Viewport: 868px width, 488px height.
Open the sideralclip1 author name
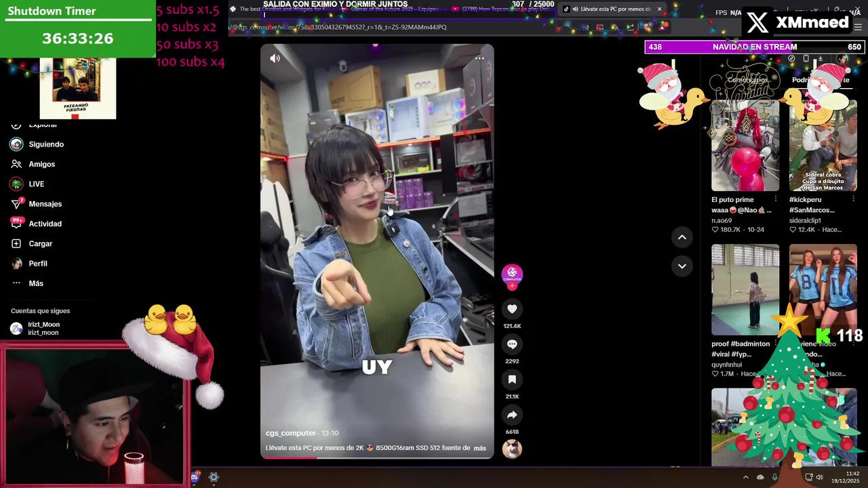click(805, 220)
